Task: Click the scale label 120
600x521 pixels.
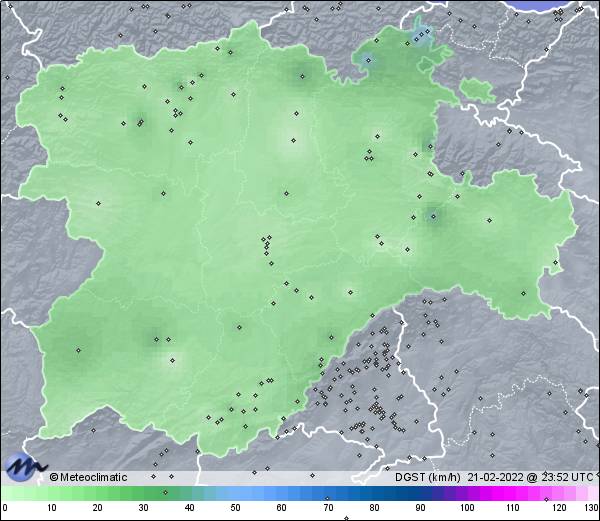Action: click(x=559, y=508)
